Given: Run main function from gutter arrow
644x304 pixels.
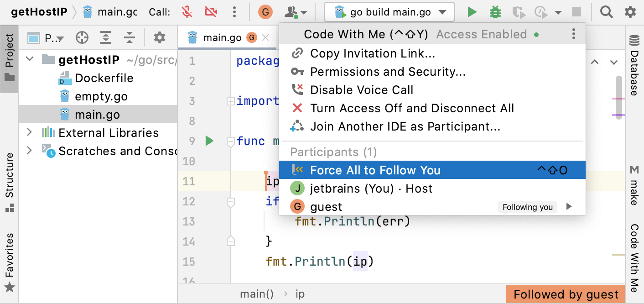Looking at the screenshot, I should click(x=209, y=141).
